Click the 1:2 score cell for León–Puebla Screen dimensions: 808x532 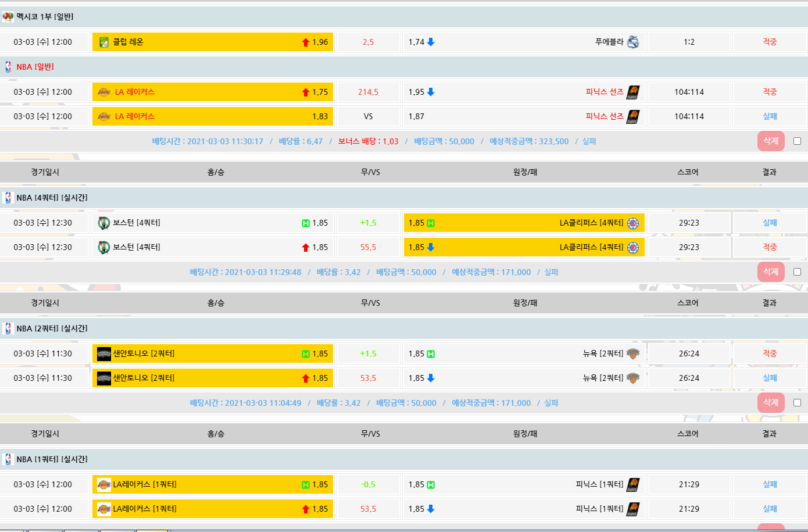689,42
